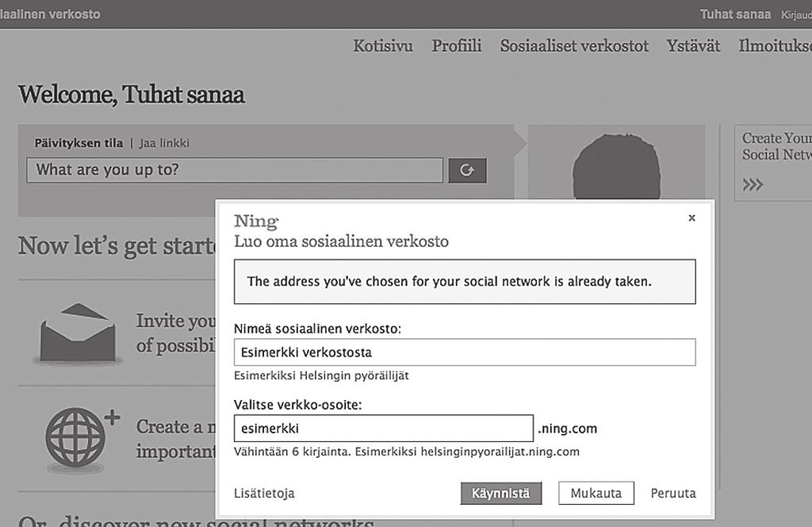The image size is (812, 527).
Task: Click the Luo oma sosiaalinen verkosto heading
Action: pyautogui.click(x=341, y=241)
